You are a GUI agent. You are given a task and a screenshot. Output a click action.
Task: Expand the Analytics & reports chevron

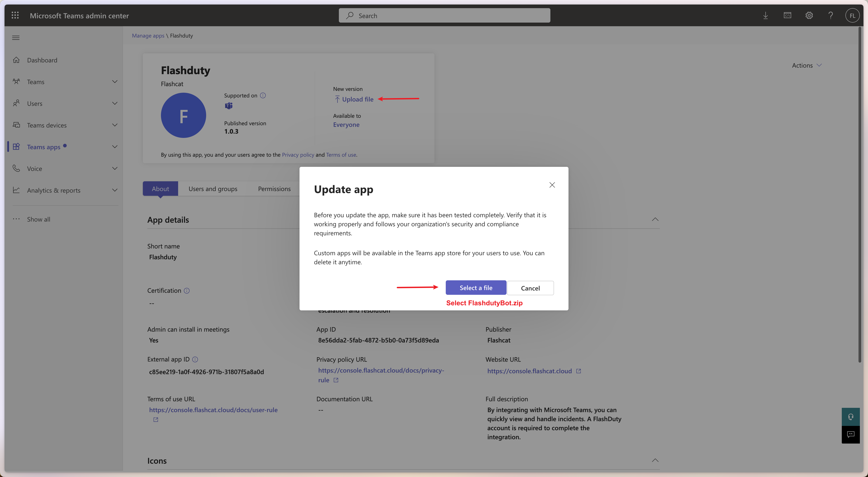[115, 190]
